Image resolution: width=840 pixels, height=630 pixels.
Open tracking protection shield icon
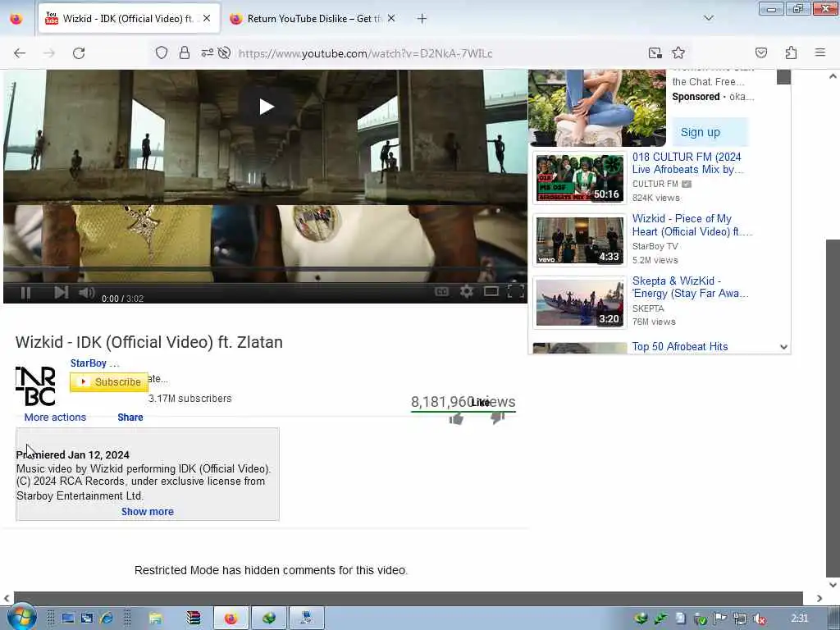point(162,52)
